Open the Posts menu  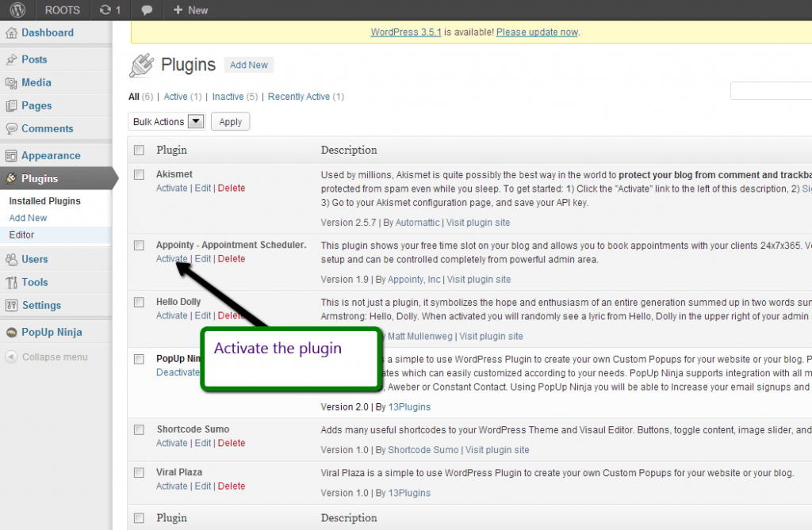pyautogui.click(x=34, y=59)
